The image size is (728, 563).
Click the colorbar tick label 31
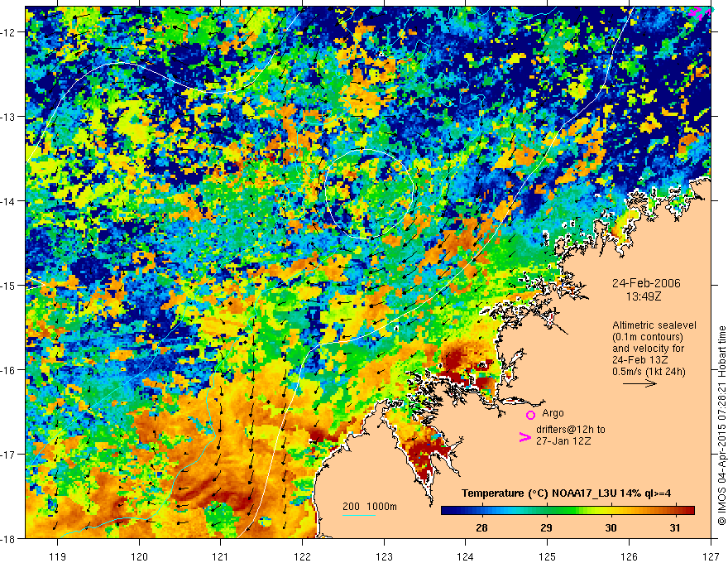(674, 527)
